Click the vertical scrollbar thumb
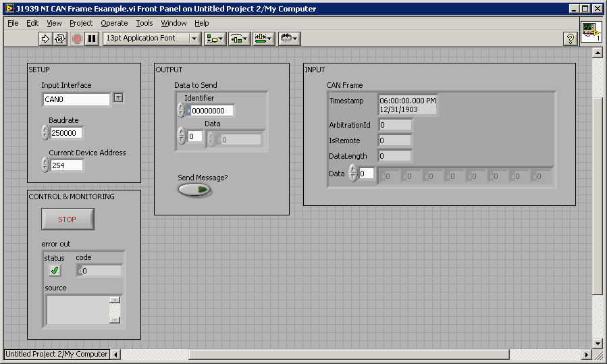The height and width of the screenshot is (364, 607). 598,197
